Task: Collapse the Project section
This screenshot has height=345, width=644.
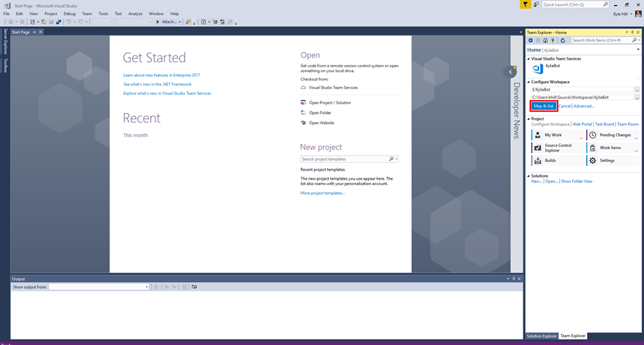Action: 529,119
